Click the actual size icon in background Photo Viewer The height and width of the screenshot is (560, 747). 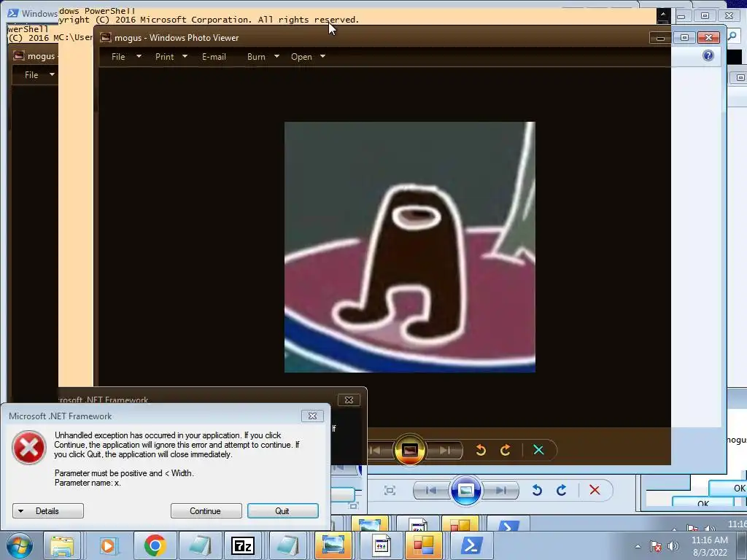390,491
